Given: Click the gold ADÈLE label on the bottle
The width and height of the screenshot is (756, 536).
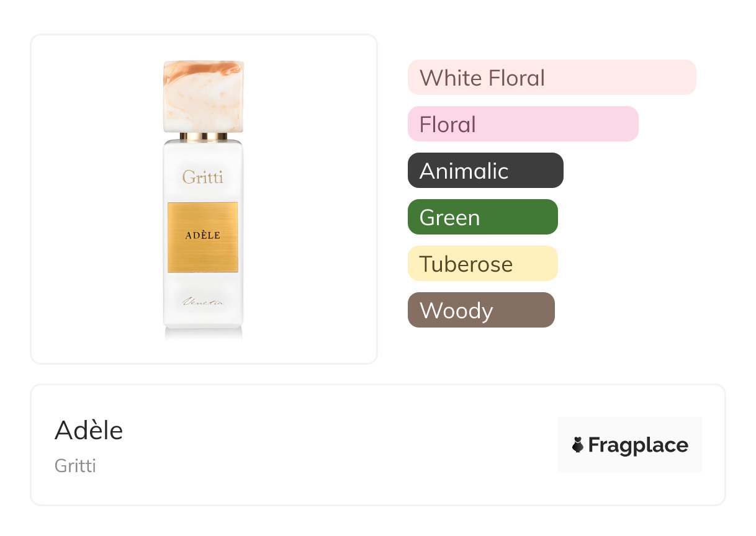Looking at the screenshot, I should (x=203, y=236).
